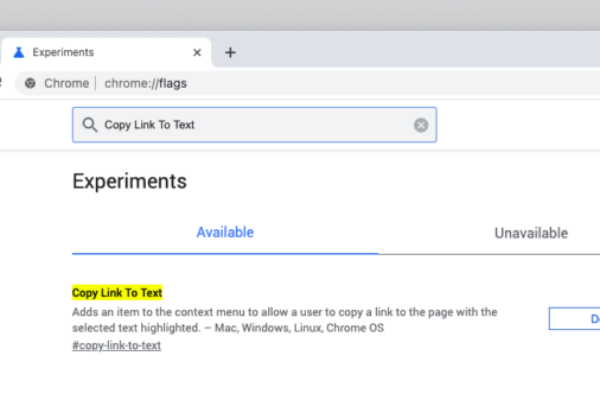Close the Experiments tab

pyautogui.click(x=197, y=52)
